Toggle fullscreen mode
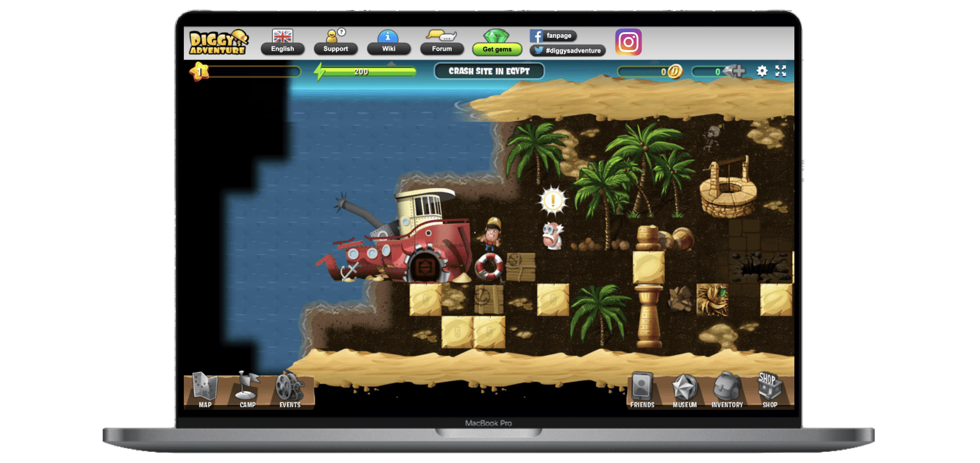 [781, 71]
